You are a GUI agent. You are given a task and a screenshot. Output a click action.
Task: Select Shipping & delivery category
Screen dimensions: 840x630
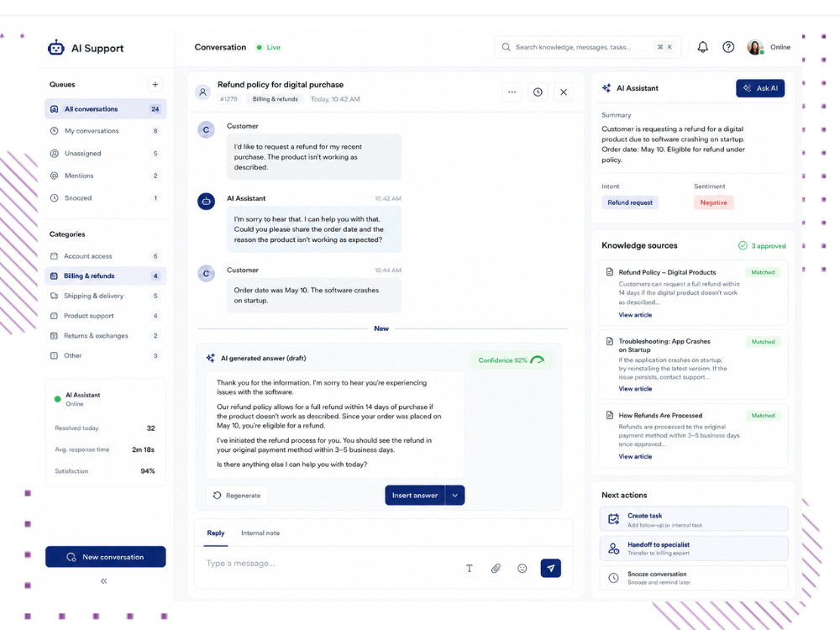click(106, 296)
